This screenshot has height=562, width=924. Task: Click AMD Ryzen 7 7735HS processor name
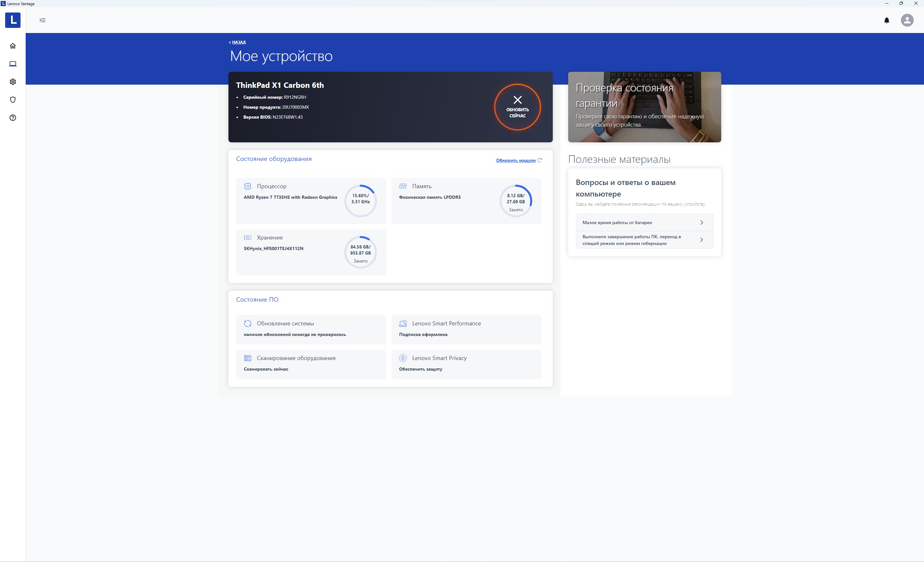(290, 197)
